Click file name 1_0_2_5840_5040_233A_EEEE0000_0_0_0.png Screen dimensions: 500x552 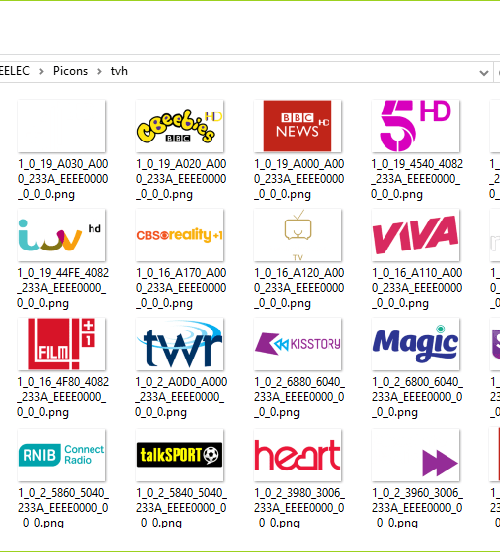pos(181,508)
